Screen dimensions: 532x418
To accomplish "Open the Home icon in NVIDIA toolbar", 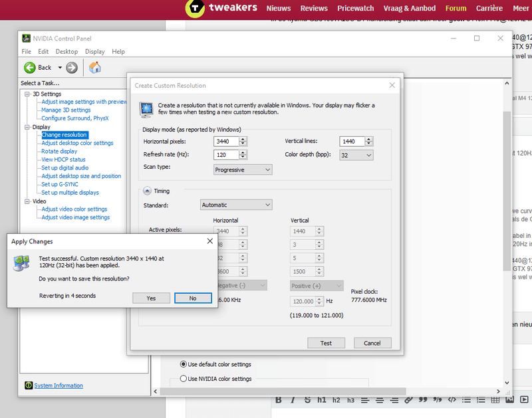I will click(94, 68).
